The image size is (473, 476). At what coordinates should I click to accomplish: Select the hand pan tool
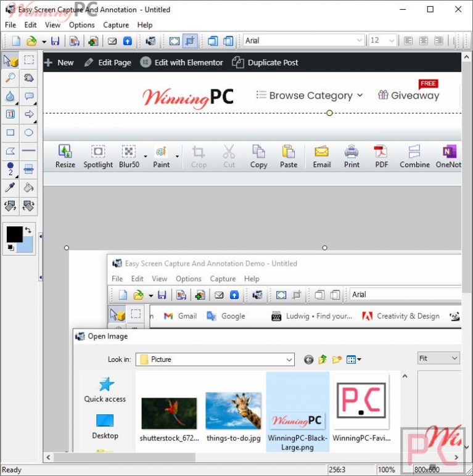pyautogui.click(x=28, y=78)
